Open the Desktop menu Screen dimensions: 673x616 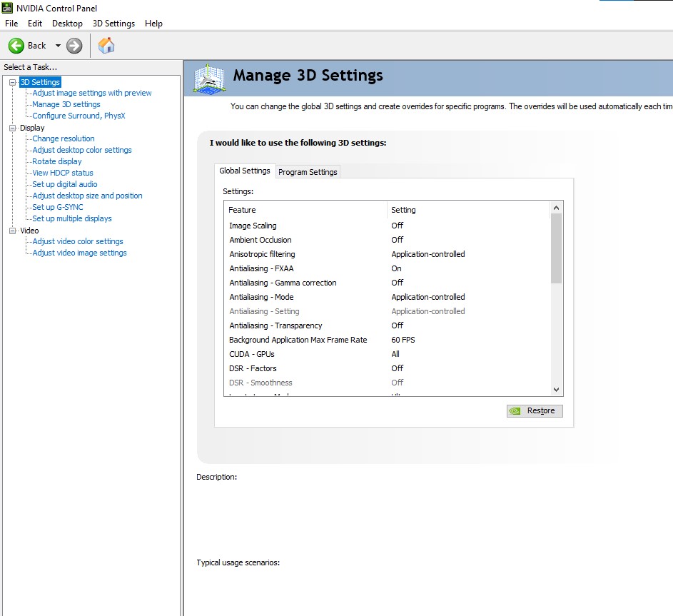point(67,23)
